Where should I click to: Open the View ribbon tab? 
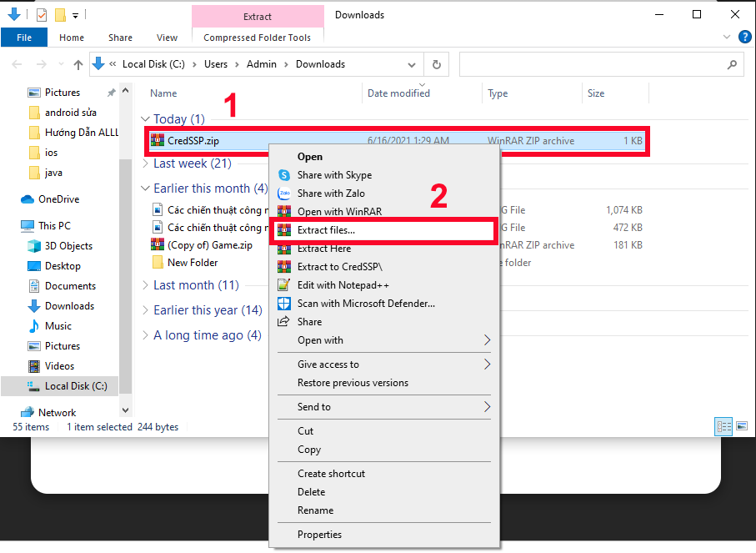point(167,38)
